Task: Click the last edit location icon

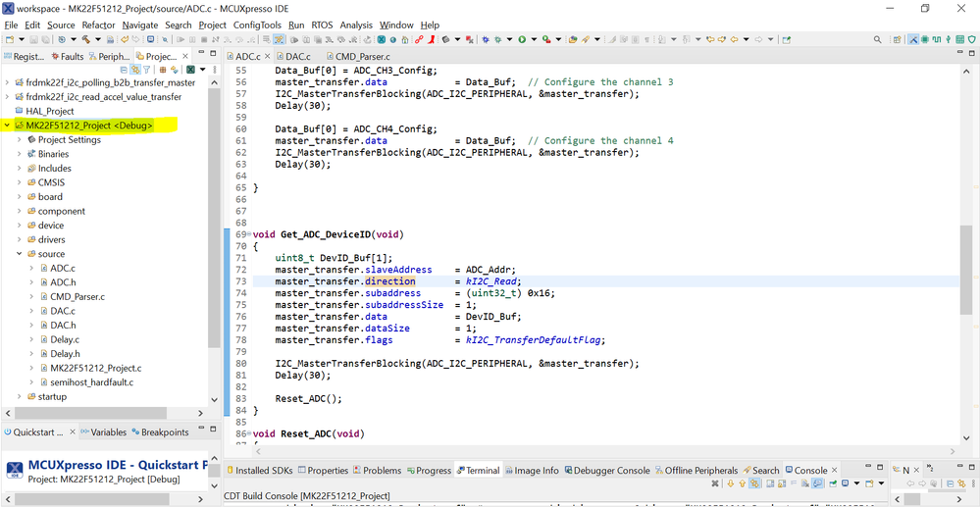Action: [x=710, y=39]
